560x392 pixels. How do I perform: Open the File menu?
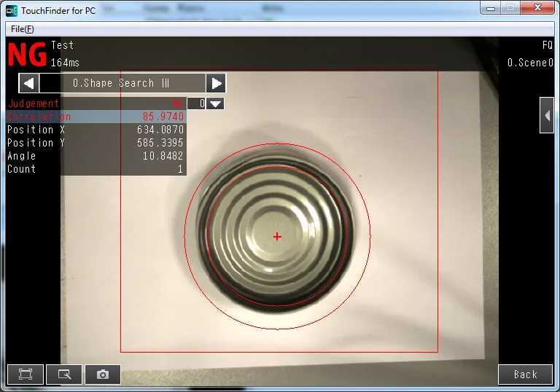pyautogui.click(x=22, y=29)
